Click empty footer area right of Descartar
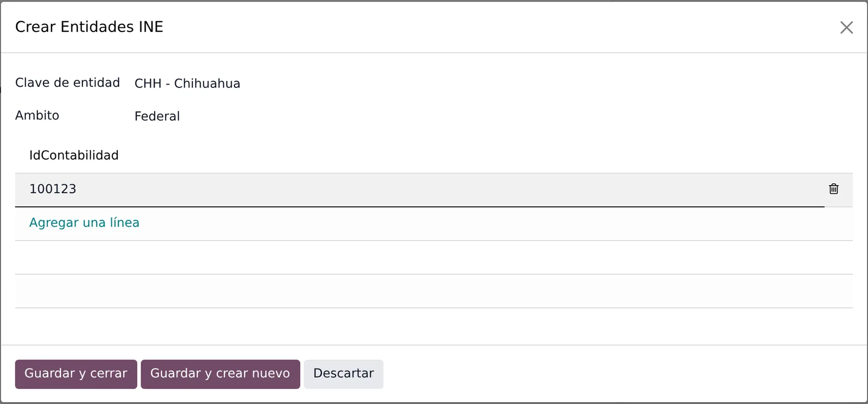Image resolution: width=868 pixels, height=404 pixels. [x=624, y=374]
